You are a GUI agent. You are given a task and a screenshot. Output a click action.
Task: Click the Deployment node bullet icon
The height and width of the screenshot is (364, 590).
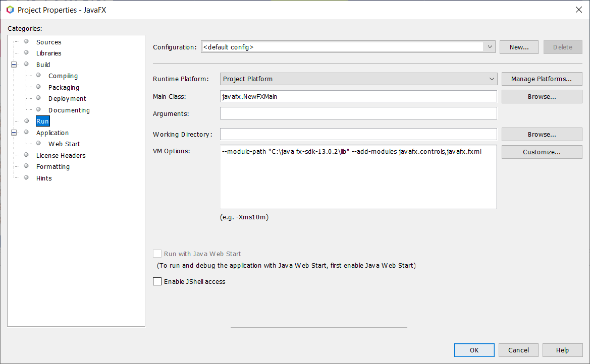click(x=38, y=98)
